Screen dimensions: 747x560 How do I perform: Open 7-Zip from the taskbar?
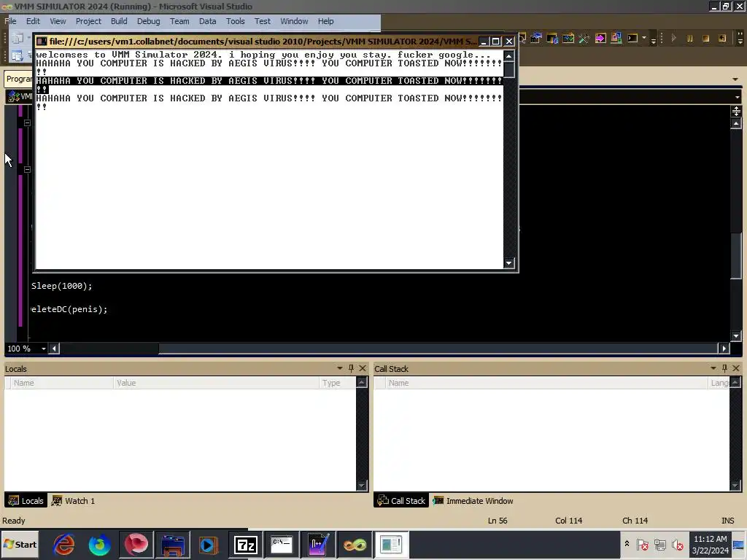(245, 544)
